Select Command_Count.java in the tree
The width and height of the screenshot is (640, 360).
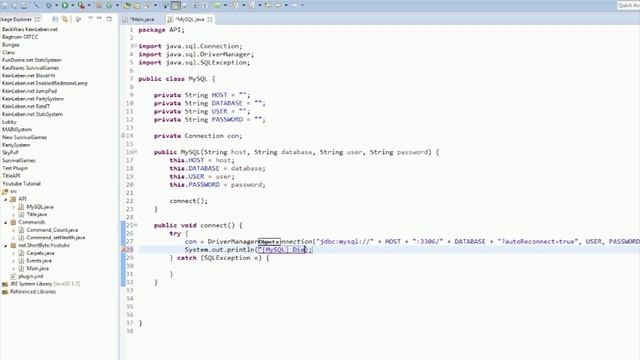tap(52, 230)
